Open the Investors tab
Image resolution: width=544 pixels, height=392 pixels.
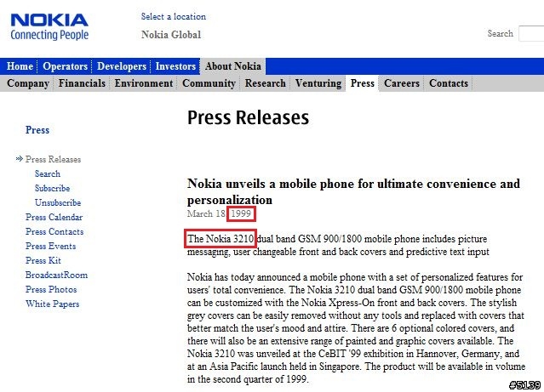[x=175, y=66]
